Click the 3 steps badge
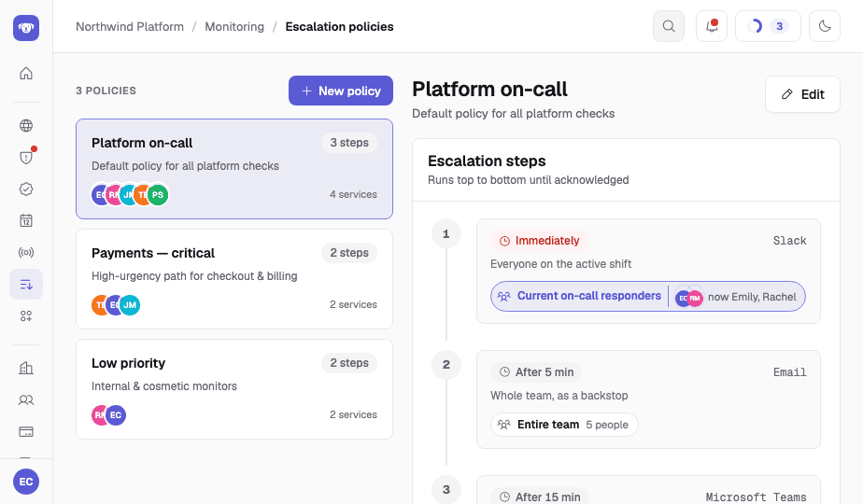Image resolution: width=863 pixels, height=504 pixels. click(x=349, y=143)
